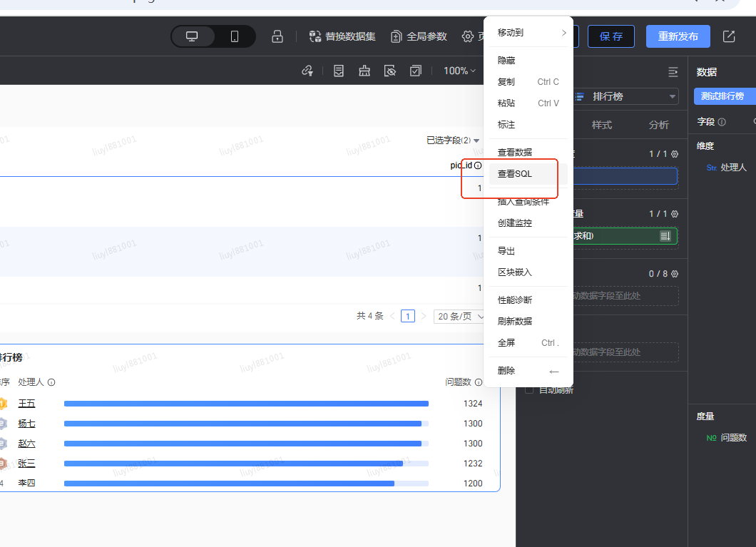Open settings gear beside the 0 / 8 count
Image resolution: width=756 pixels, height=547 pixels.
pyautogui.click(x=675, y=274)
